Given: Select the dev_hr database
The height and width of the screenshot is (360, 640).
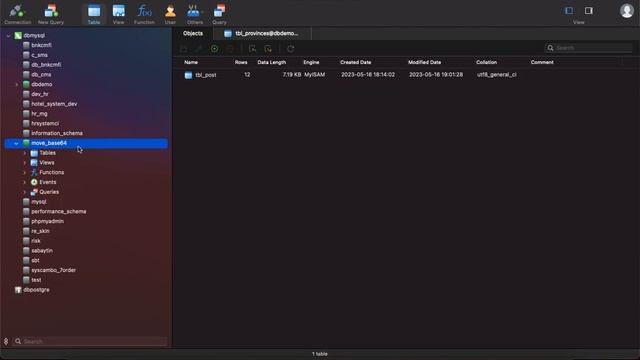Looking at the screenshot, I should 40,94.
